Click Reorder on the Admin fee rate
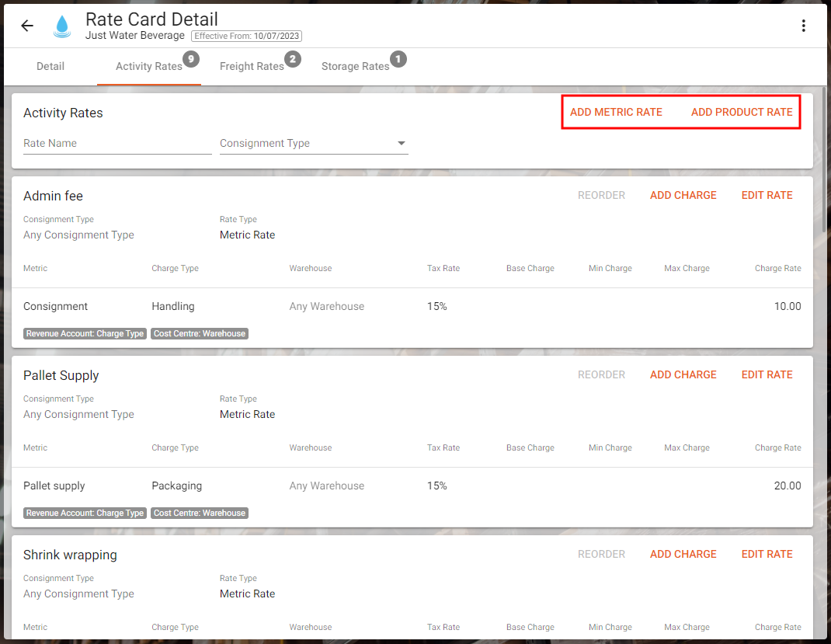The width and height of the screenshot is (831, 644). point(601,195)
